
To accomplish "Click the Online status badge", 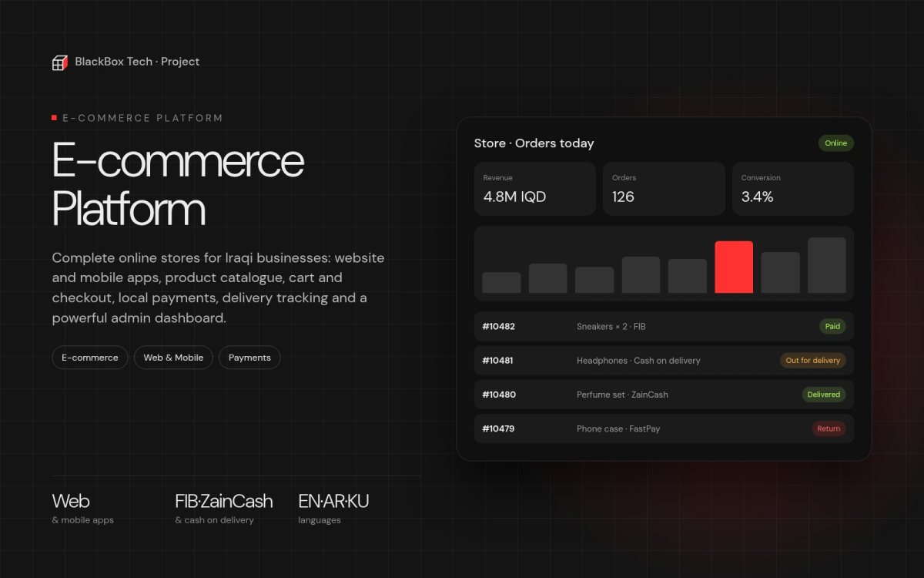I will pos(835,143).
